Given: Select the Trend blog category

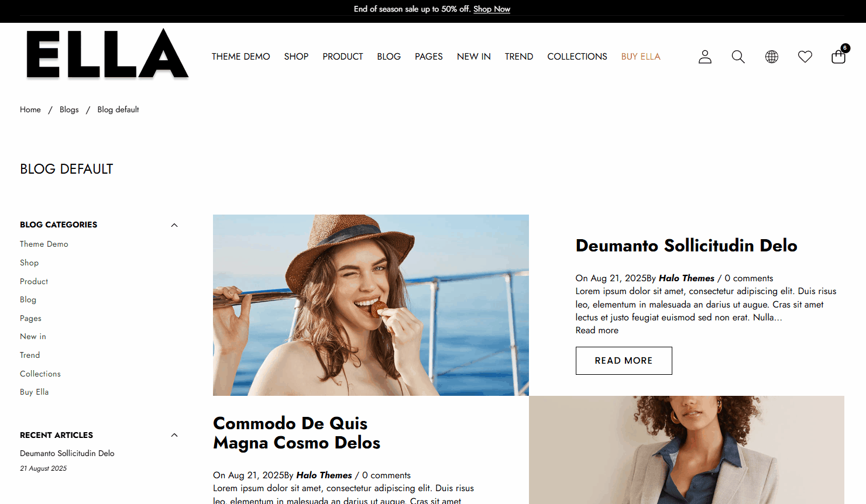Looking at the screenshot, I should [x=30, y=355].
